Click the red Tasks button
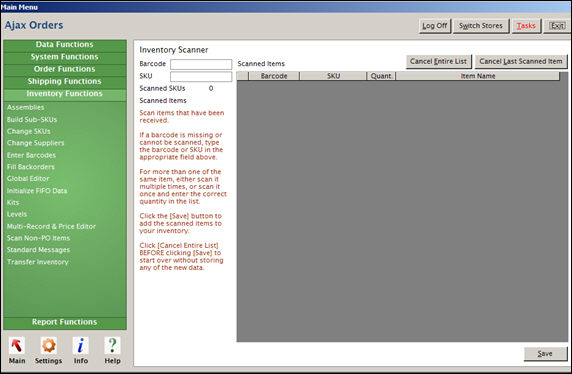 point(526,26)
